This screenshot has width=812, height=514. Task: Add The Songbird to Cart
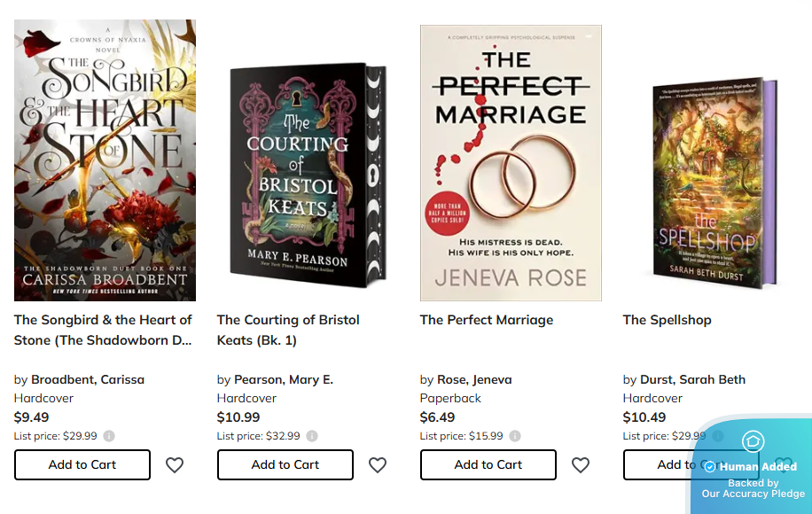point(82,464)
